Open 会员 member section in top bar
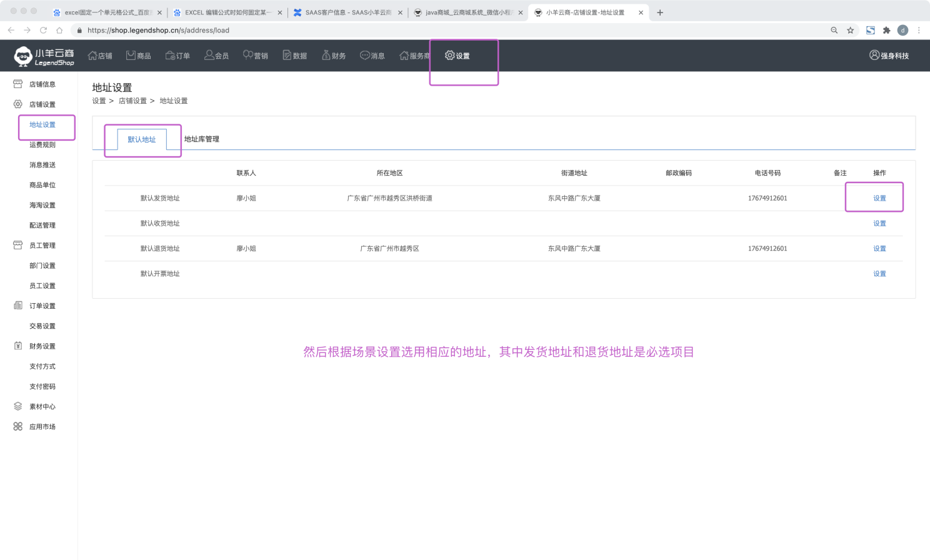 (216, 56)
